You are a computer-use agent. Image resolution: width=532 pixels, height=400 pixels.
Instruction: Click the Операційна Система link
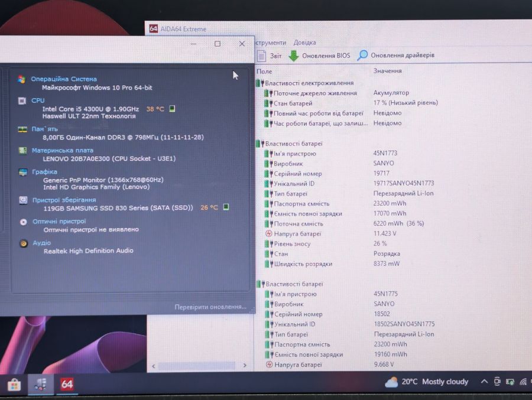click(x=64, y=79)
